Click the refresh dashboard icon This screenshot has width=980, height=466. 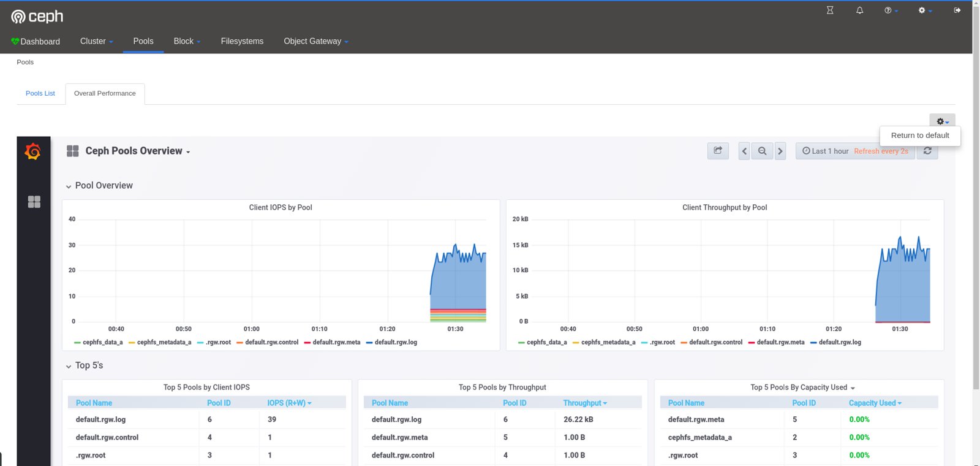pyautogui.click(x=927, y=151)
